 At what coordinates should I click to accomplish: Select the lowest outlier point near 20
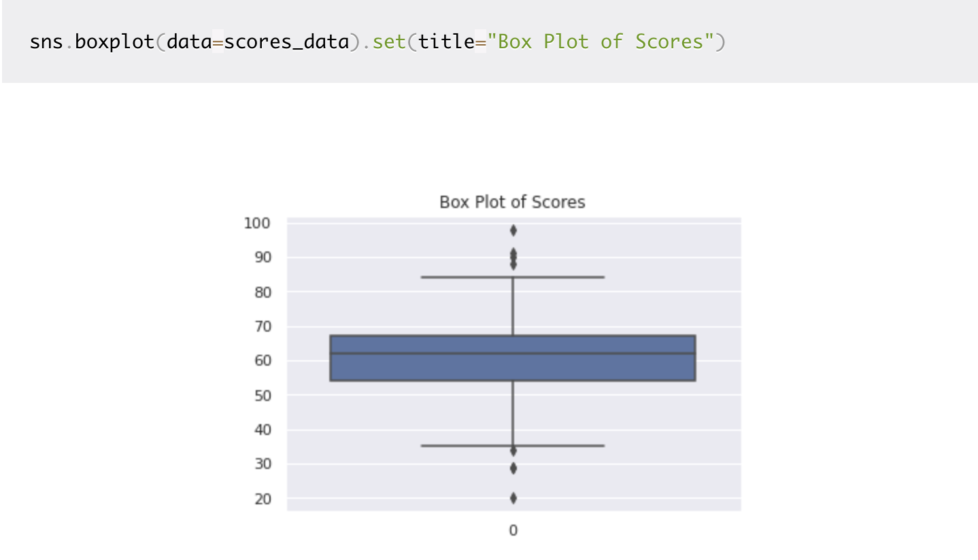coord(513,498)
